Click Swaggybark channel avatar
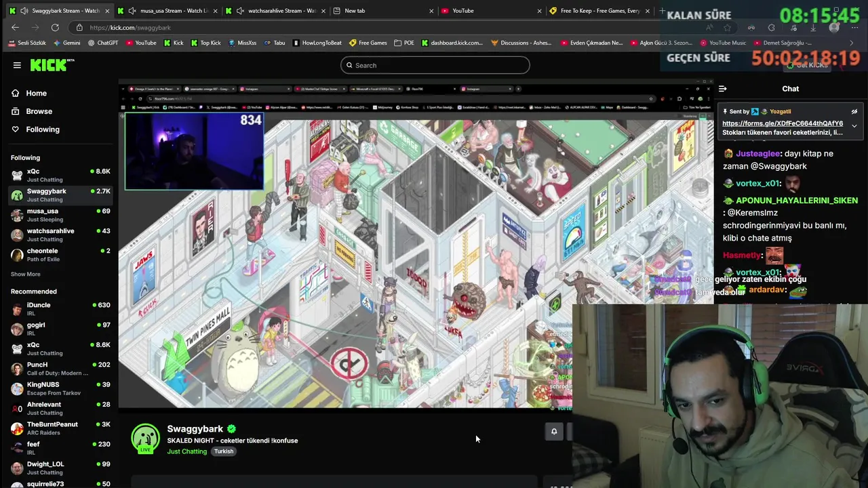This screenshot has height=488, width=868. [x=145, y=439]
